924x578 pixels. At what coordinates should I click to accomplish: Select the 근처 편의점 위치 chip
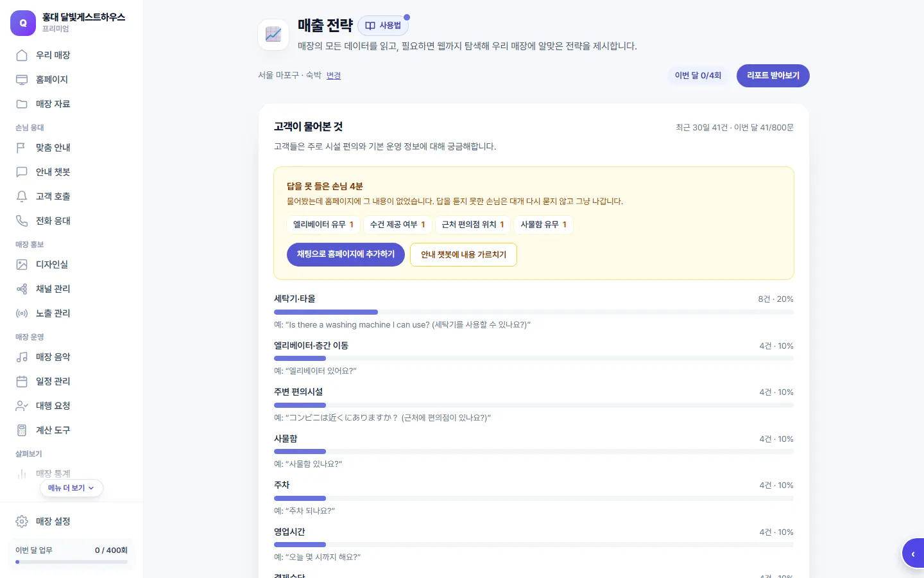473,225
